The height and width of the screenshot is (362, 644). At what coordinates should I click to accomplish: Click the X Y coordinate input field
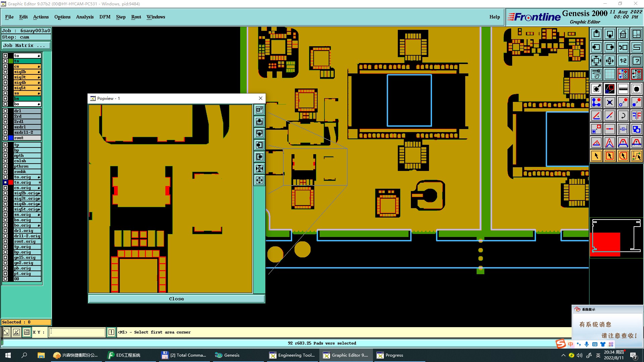pyautogui.click(x=77, y=332)
